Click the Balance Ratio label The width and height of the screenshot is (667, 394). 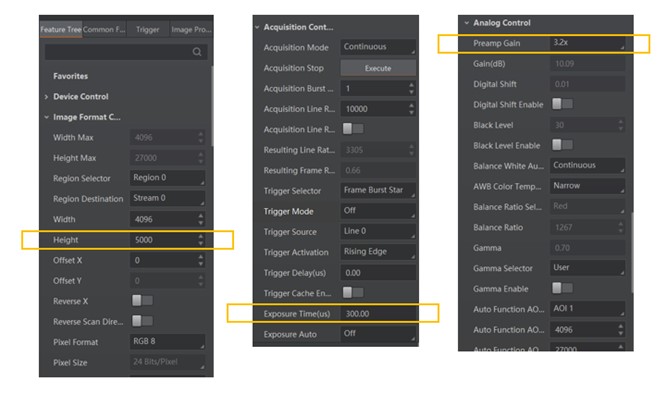(x=498, y=228)
